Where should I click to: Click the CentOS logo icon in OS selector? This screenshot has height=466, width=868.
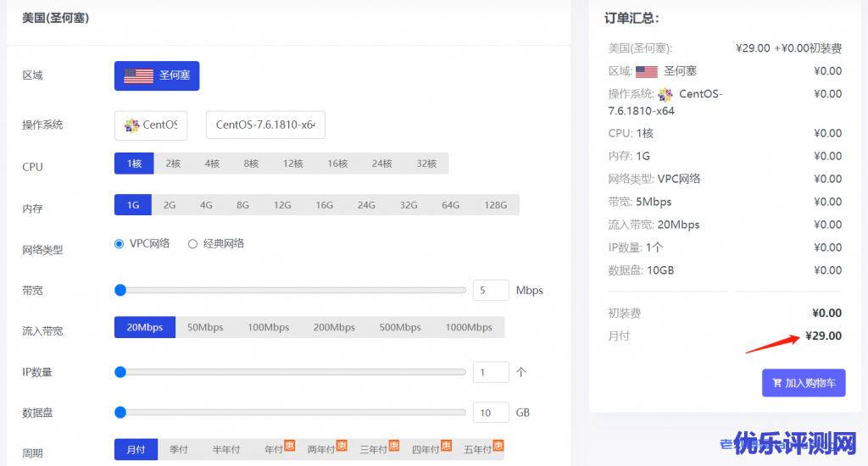pos(131,125)
